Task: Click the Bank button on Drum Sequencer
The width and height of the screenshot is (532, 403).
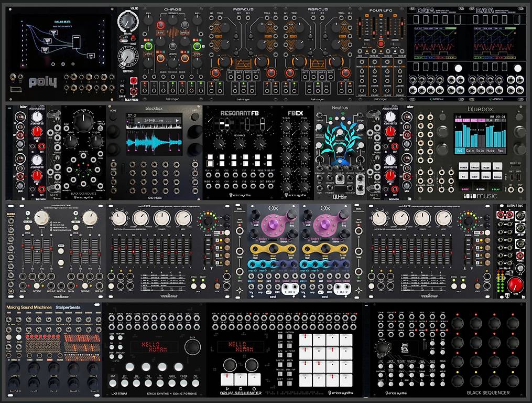Action: (x=280, y=335)
